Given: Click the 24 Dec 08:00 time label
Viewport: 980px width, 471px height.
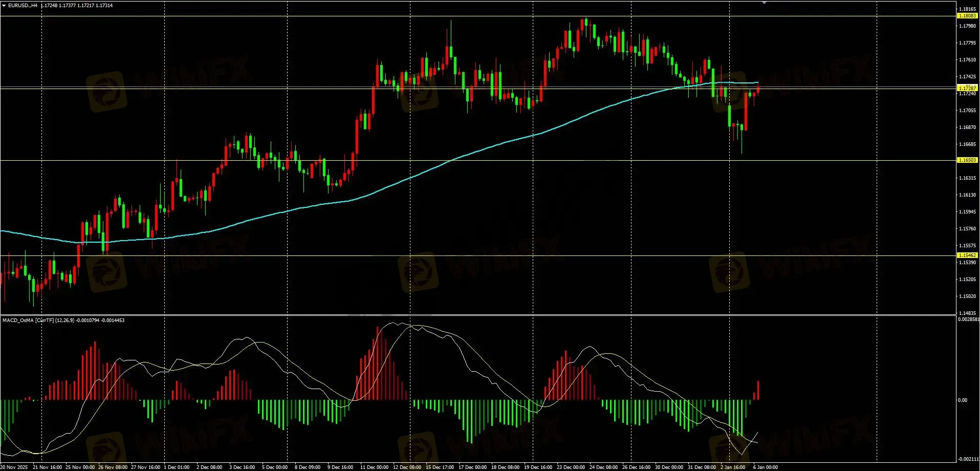Looking at the screenshot, I should [604, 467].
